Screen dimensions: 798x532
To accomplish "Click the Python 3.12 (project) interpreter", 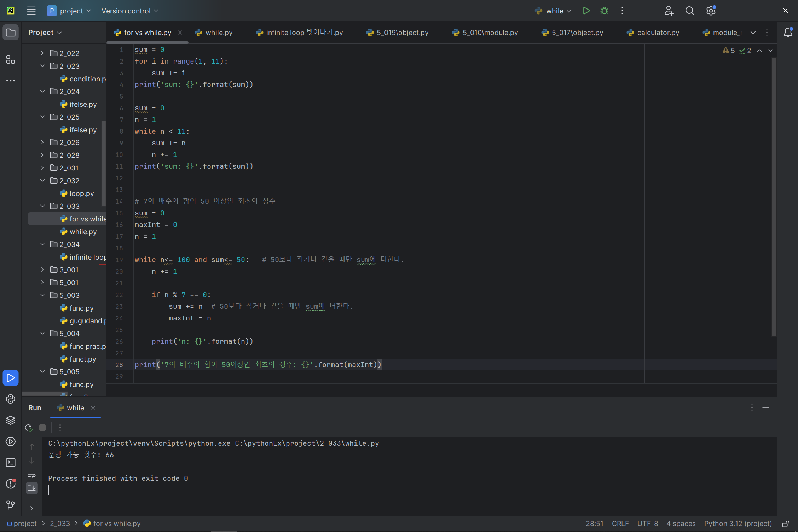I will (x=738, y=524).
